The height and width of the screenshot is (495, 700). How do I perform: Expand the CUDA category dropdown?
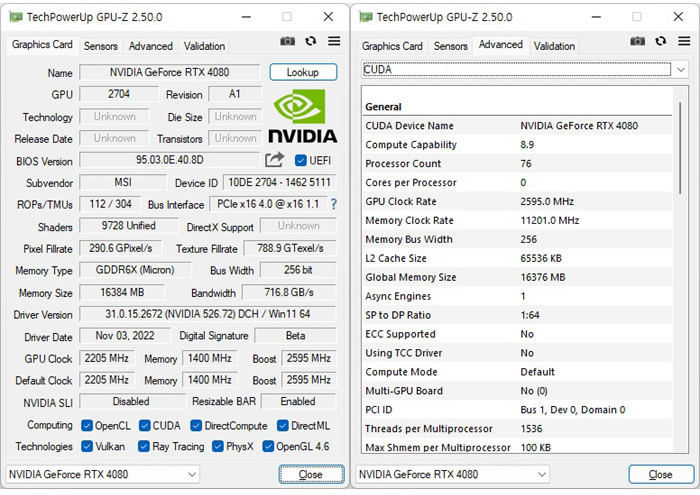525,70
